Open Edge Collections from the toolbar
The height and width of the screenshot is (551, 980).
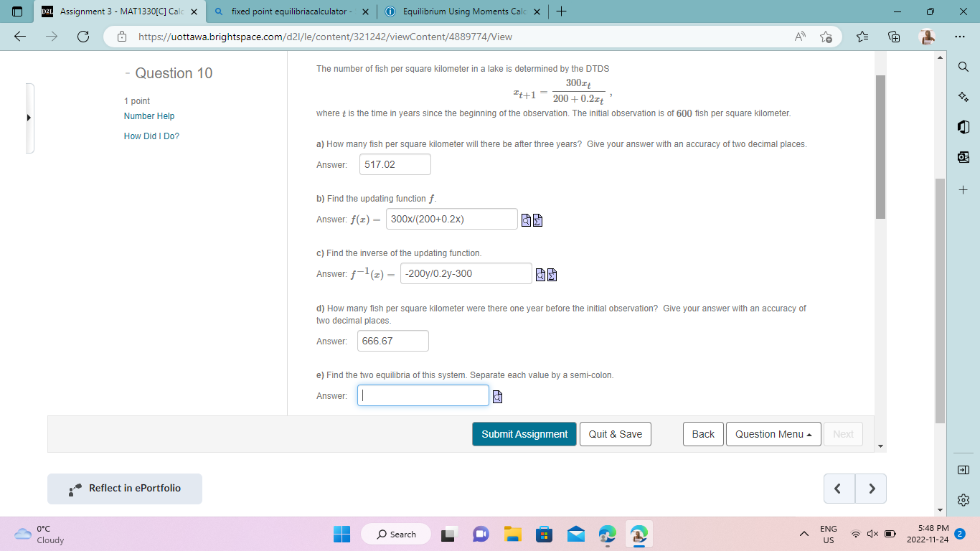pyautogui.click(x=893, y=35)
